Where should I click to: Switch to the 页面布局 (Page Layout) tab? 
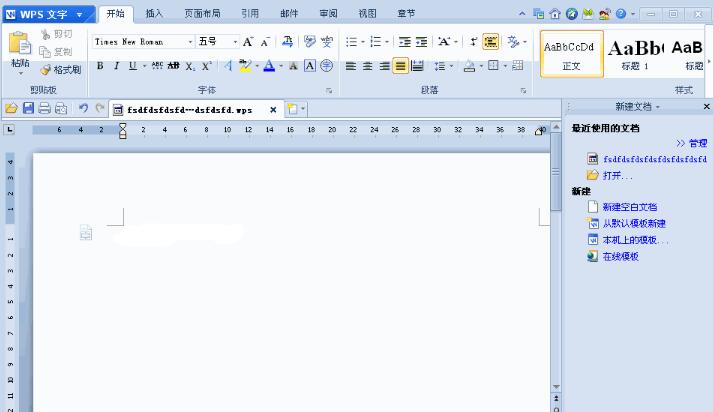202,14
